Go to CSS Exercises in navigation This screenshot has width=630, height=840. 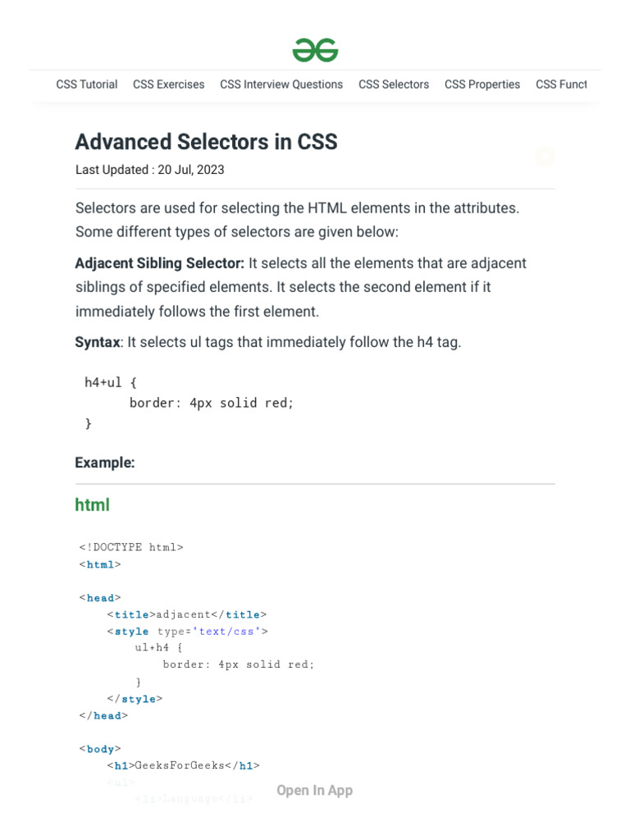click(x=168, y=84)
